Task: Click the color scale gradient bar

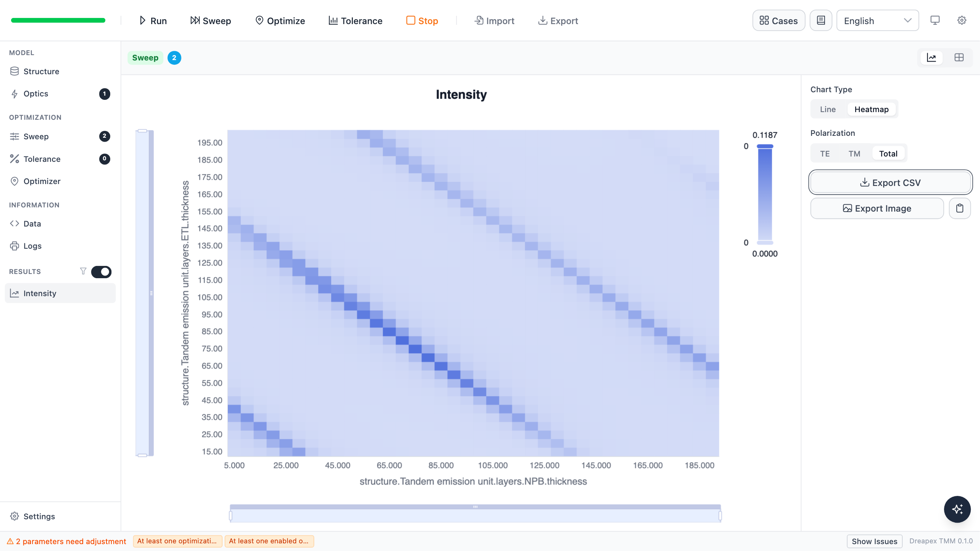Action: [x=765, y=194]
